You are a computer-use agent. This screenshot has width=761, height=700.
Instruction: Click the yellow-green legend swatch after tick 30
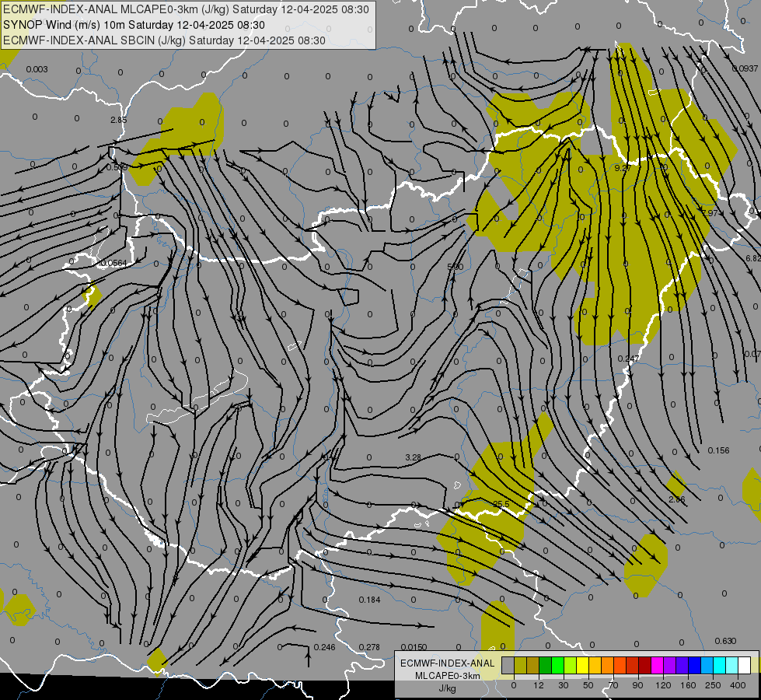point(571,666)
